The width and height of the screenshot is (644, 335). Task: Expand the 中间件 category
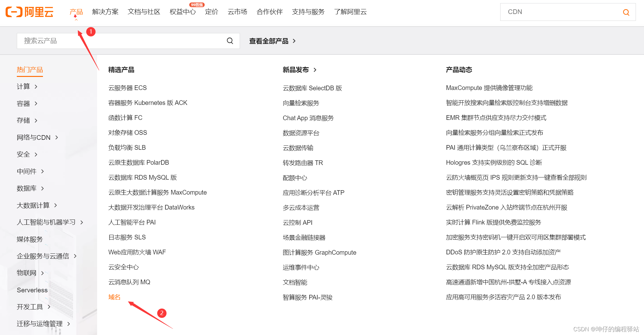tap(30, 171)
